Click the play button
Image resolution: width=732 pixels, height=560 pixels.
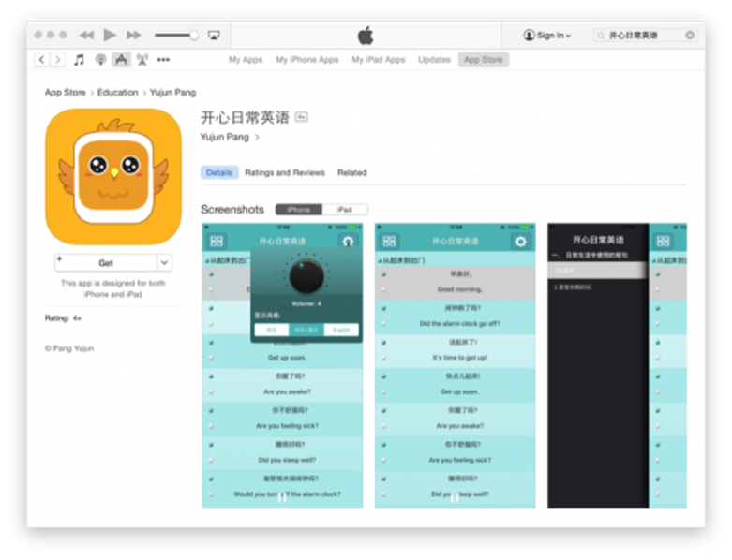[110, 35]
